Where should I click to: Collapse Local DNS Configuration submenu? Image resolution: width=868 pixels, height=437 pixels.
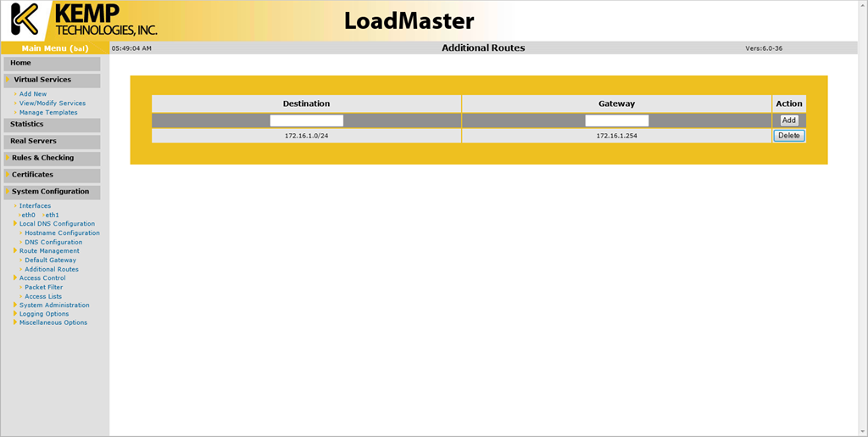coord(57,224)
